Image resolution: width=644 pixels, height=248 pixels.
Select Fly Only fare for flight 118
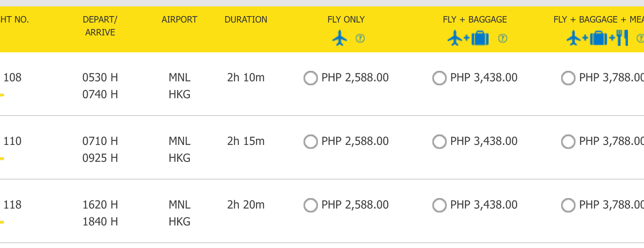coord(311,205)
